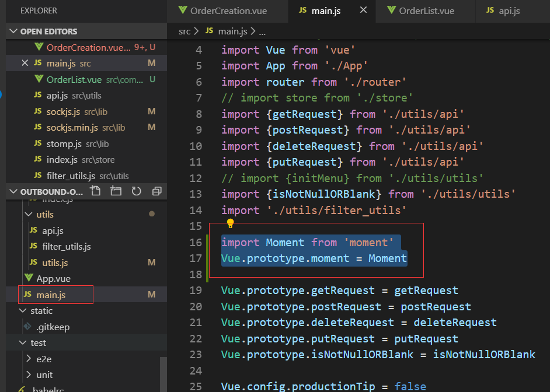
Task: Open OrderList.vue in Open Editors
Action: click(86, 79)
